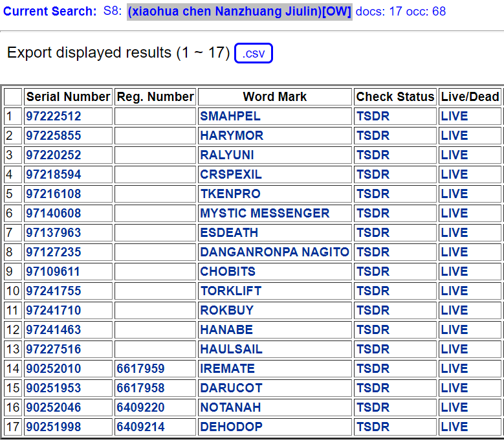Image resolution: width=504 pixels, height=446 pixels.
Task: Click LIVE status in the HAULSAIL row
Action: click(x=454, y=349)
